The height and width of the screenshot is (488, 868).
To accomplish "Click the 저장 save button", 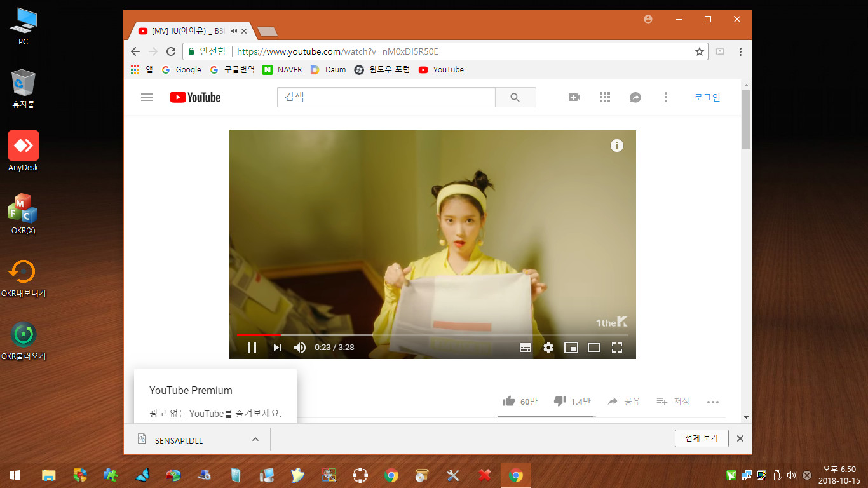I will (x=673, y=402).
